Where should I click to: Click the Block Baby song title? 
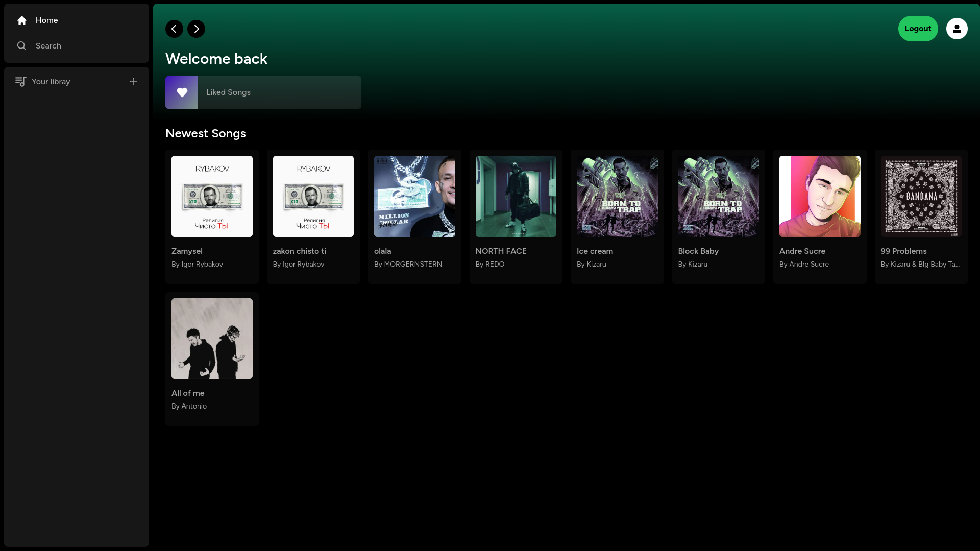698,251
